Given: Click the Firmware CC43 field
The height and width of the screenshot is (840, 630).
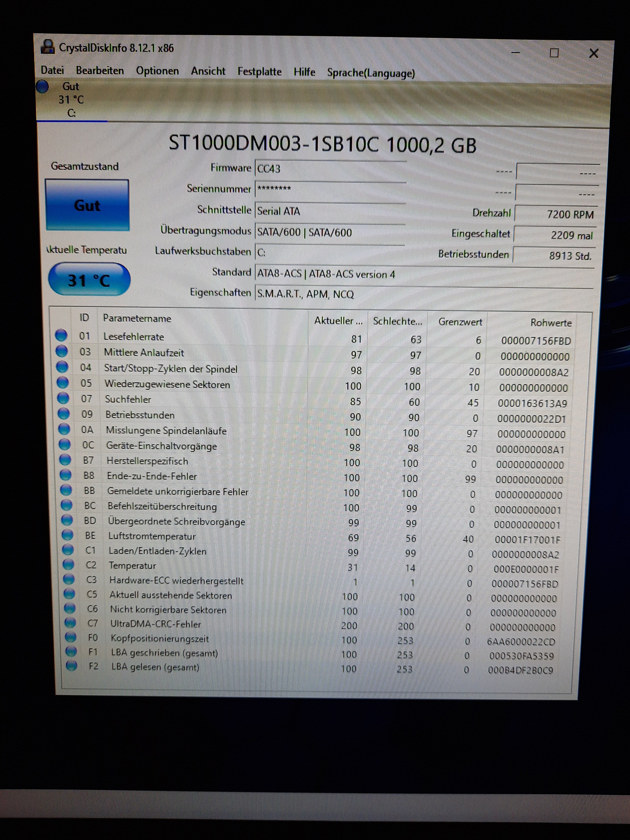Looking at the screenshot, I should (330, 169).
